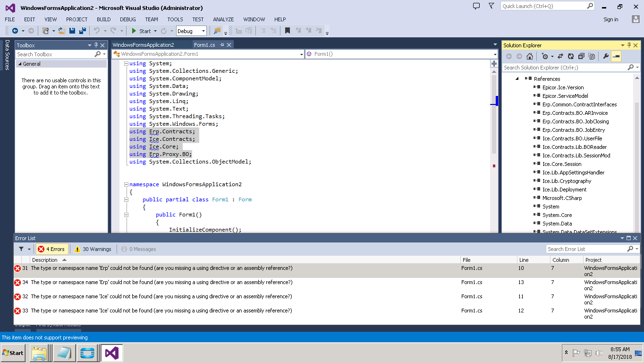Open Properties via the wrench icon
Image resolution: width=644 pixels, height=363 pixels.
coord(606,56)
